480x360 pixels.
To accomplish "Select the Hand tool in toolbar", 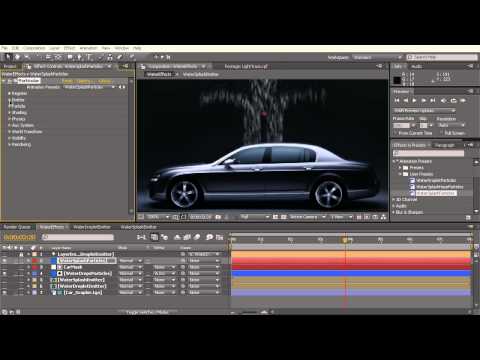I will click(x=17, y=57).
